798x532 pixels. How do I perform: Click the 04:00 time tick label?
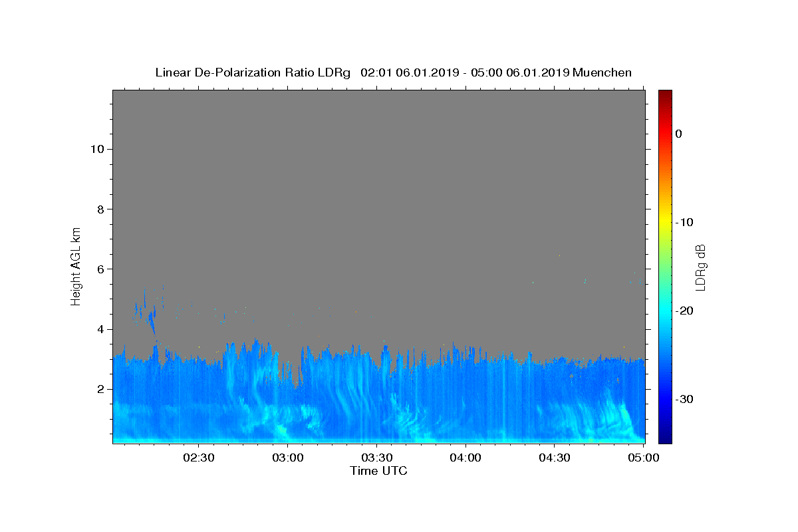(x=465, y=458)
